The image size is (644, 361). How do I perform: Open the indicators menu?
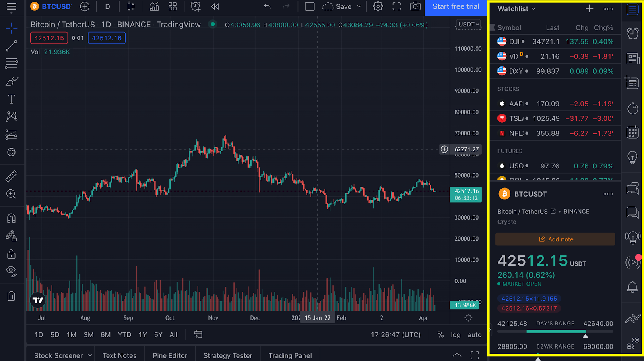(x=154, y=6)
